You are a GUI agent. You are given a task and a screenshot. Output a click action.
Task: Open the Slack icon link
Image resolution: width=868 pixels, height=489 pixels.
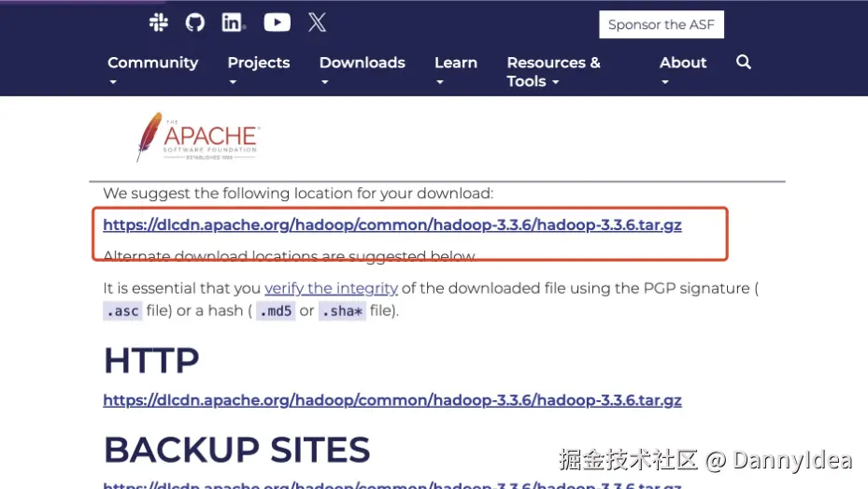(159, 22)
